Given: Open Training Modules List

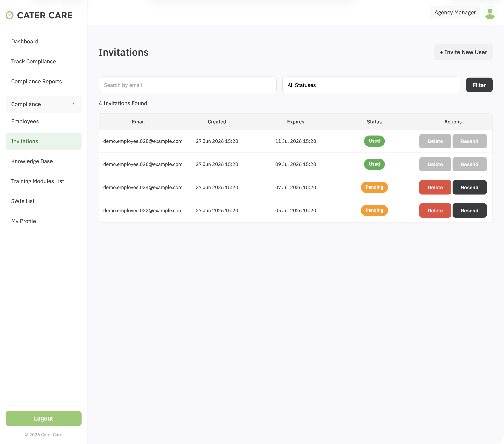Looking at the screenshot, I should 38,181.
